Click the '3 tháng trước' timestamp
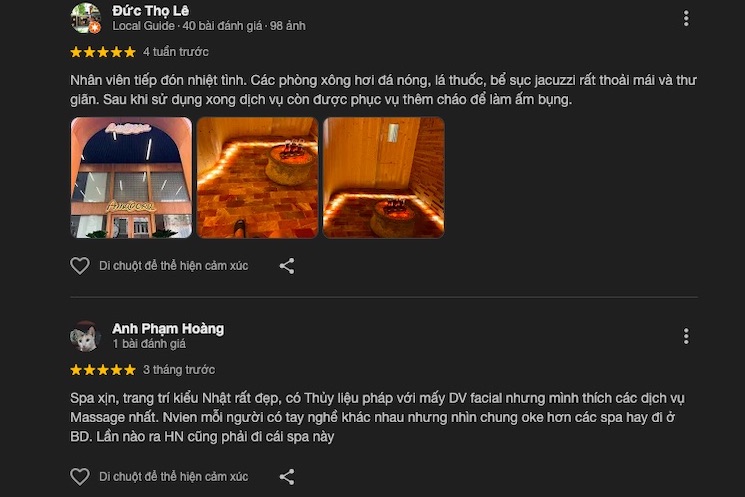The height and width of the screenshot is (497, 745). tap(179, 369)
